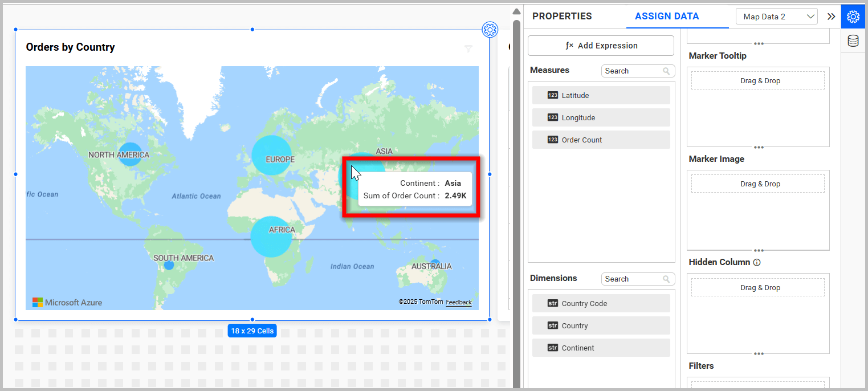Click the properties gear icon in sidebar
This screenshot has height=391, width=868.
(x=853, y=17)
